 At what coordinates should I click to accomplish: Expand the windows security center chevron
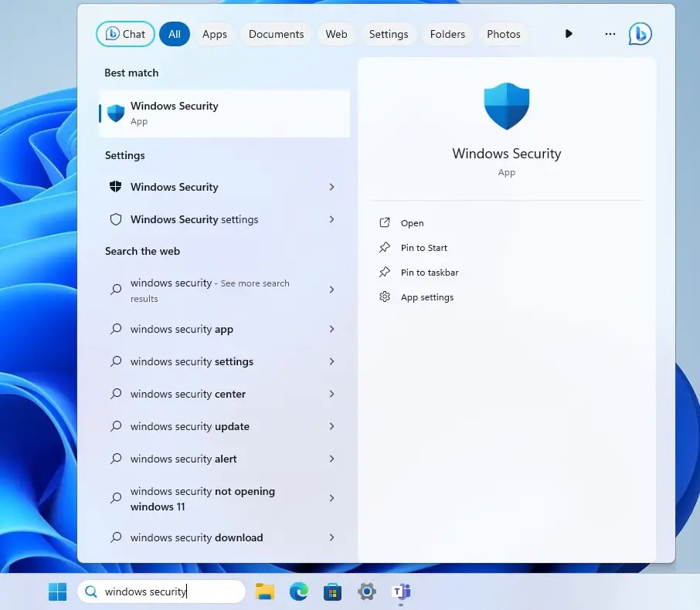pyautogui.click(x=331, y=394)
